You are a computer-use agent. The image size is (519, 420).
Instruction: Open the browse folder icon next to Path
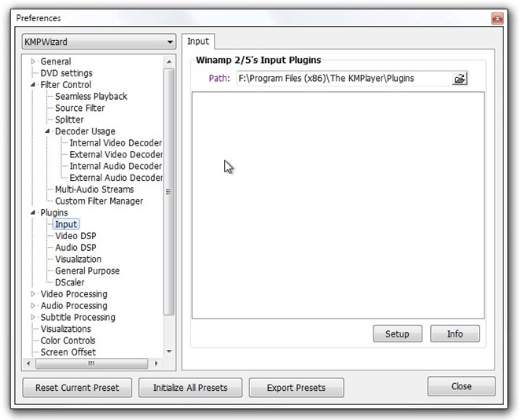[460, 79]
